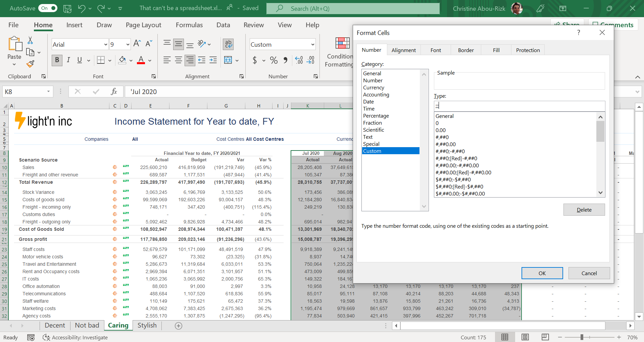Toggle the AutoSave switch off
The image size is (644, 342).
coord(48,8)
